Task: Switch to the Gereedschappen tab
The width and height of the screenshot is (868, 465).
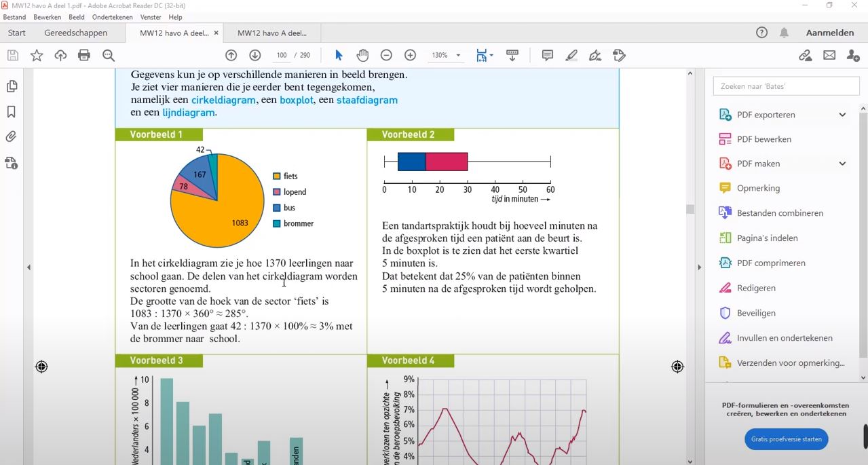Action: (76, 33)
